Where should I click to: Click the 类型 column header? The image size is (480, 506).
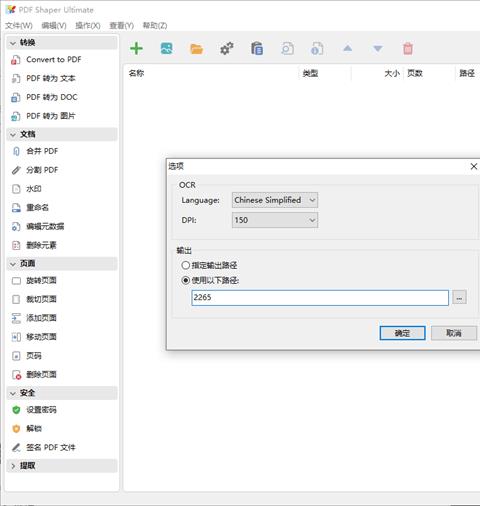pos(310,73)
